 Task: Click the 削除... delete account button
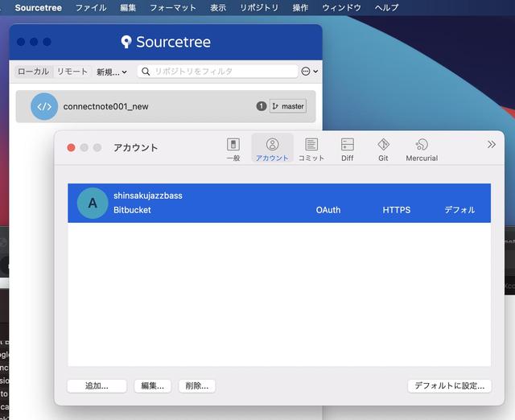[x=196, y=386]
